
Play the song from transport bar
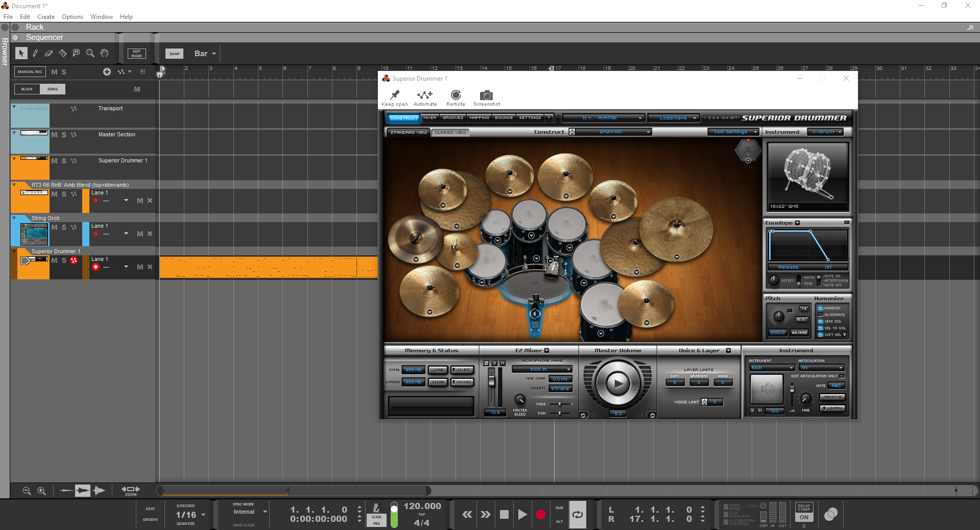click(522, 515)
